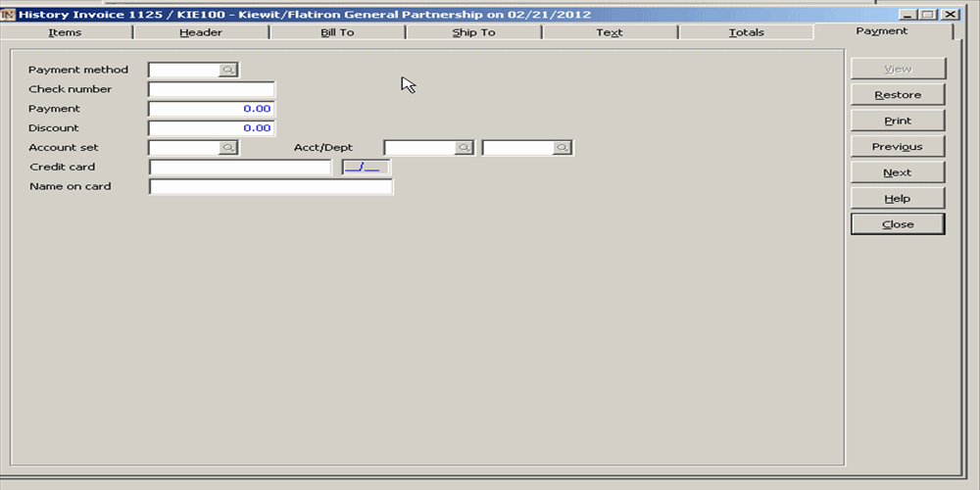Click the Close button in side panel
The width and height of the screenshot is (980, 490).
[898, 224]
